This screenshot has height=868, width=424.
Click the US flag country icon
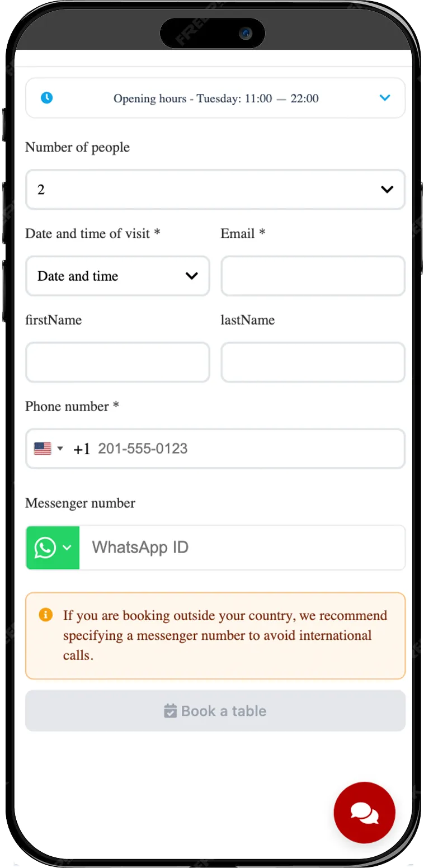click(43, 449)
